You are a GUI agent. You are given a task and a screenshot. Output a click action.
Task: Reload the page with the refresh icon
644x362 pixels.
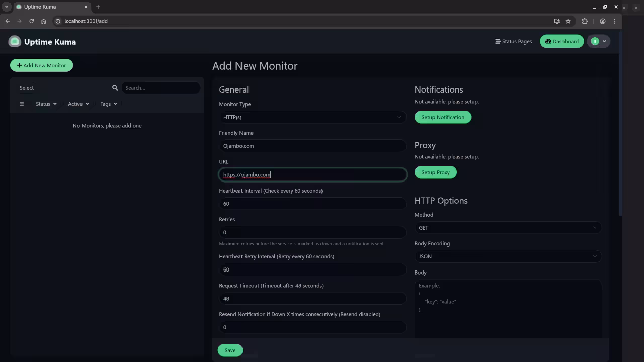[31, 21]
